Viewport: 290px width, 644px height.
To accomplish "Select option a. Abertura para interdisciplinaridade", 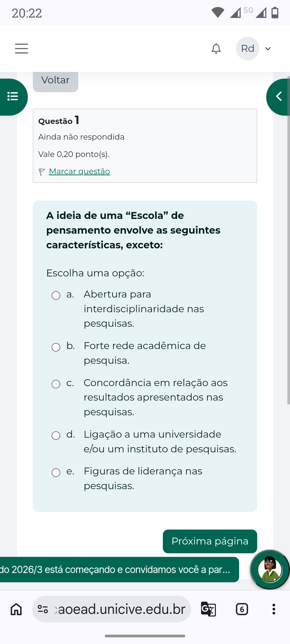I will click(x=56, y=295).
